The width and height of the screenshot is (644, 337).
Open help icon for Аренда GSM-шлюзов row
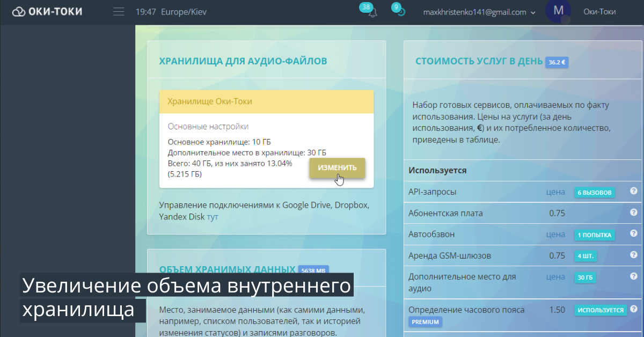pos(633,255)
